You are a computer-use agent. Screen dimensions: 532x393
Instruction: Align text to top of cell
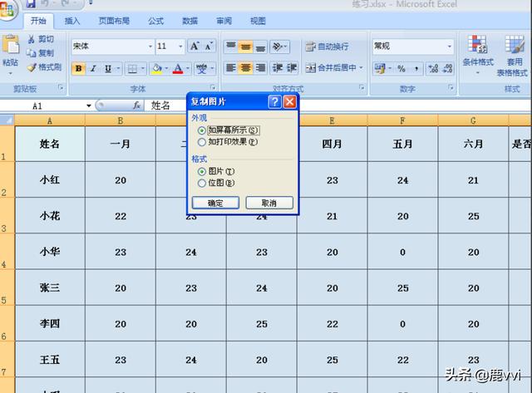click(x=231, y=47)
